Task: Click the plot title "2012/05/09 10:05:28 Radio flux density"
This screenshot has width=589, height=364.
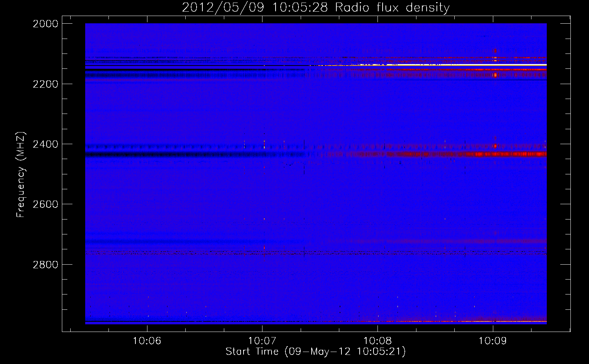Action: [x=316, y=7]
